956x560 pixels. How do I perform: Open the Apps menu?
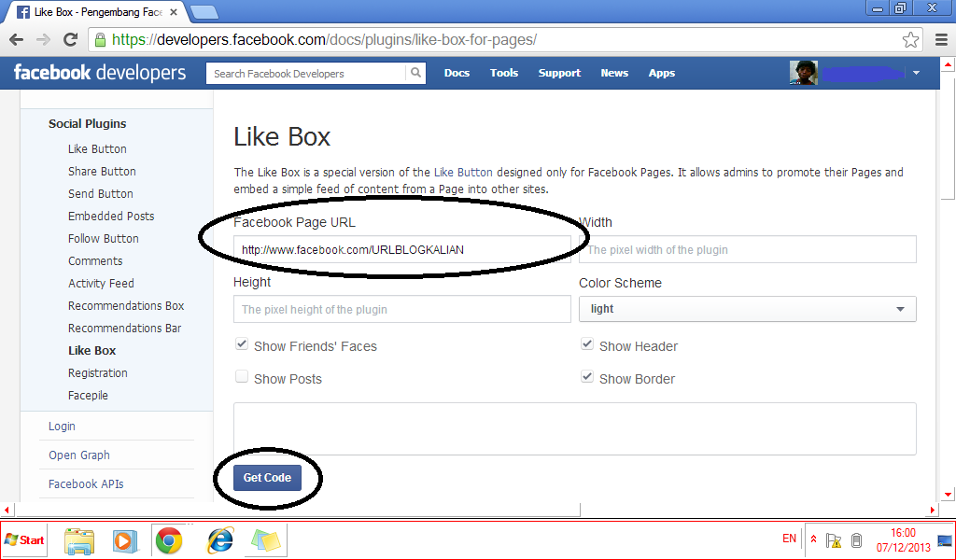[662, 73]
